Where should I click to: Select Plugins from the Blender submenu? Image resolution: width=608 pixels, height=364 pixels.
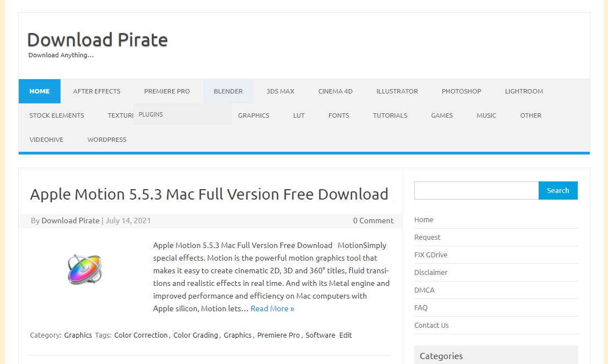[151, 114]
